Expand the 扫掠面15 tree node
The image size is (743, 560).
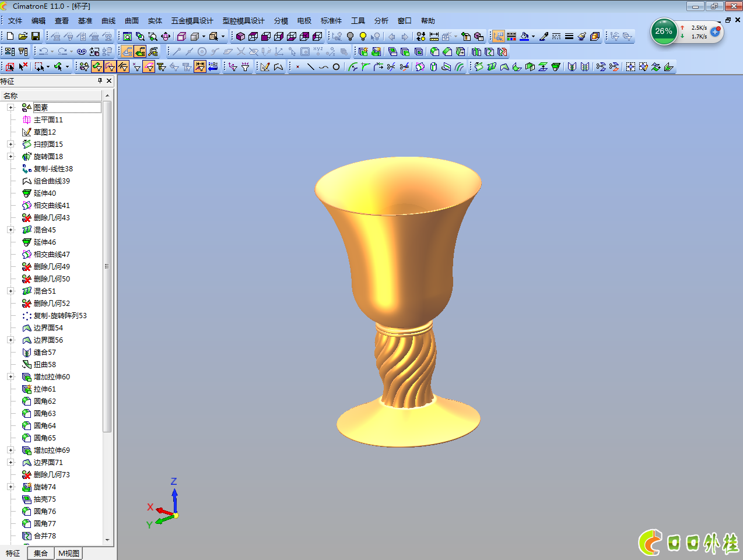10,144
